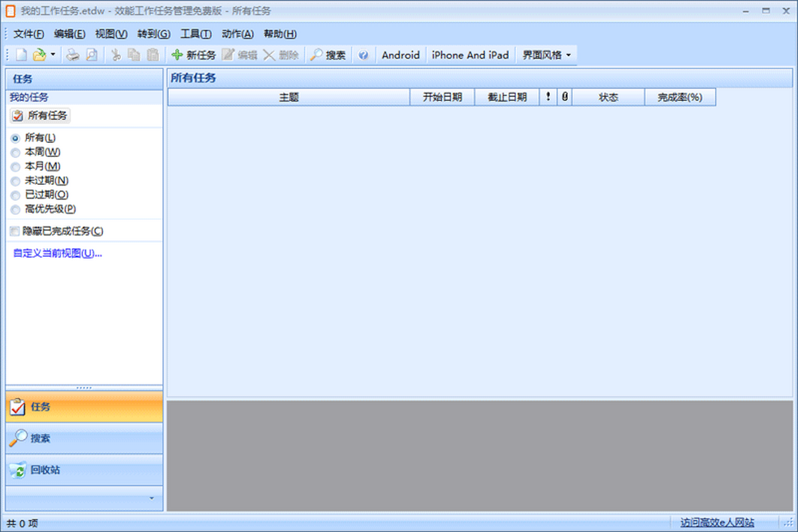Viewport: 798px width, 532px height.
Task: Click the green plus 新任务 icon
Action: 177,55
